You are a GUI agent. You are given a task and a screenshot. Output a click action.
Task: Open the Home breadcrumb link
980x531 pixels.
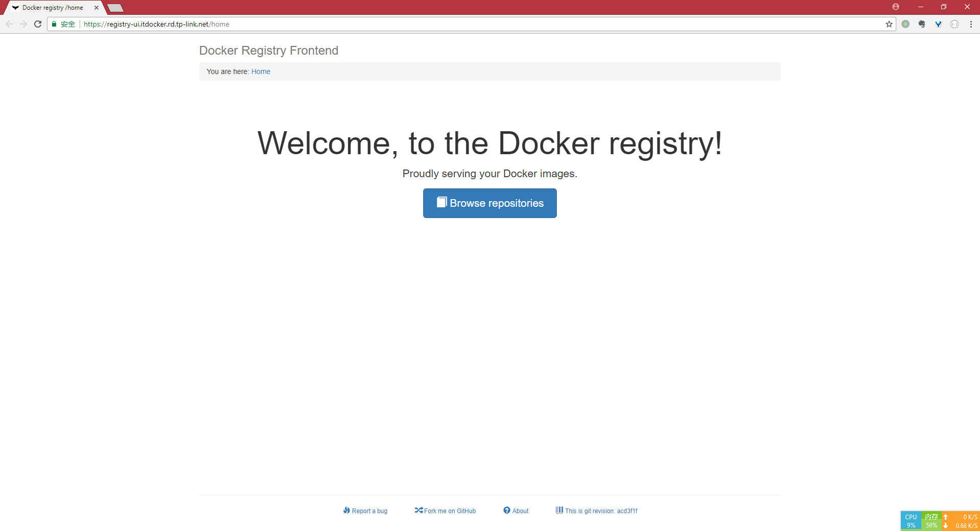260,71
